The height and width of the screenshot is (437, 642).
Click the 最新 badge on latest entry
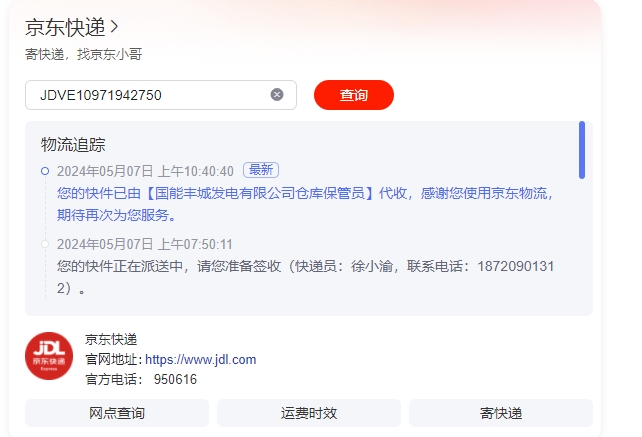point(261,170)
